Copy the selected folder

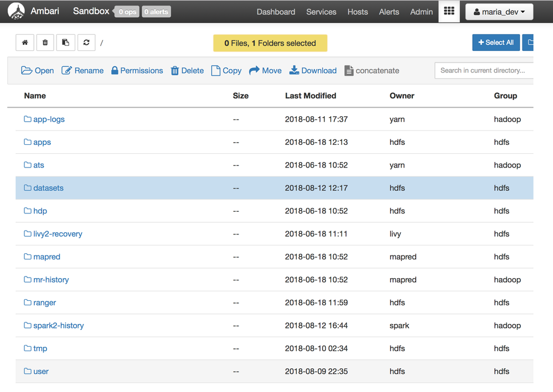point(226,71)
